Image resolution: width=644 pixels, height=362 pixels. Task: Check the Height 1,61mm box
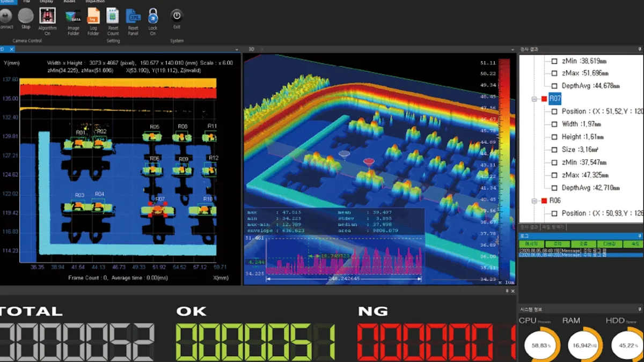555,137
